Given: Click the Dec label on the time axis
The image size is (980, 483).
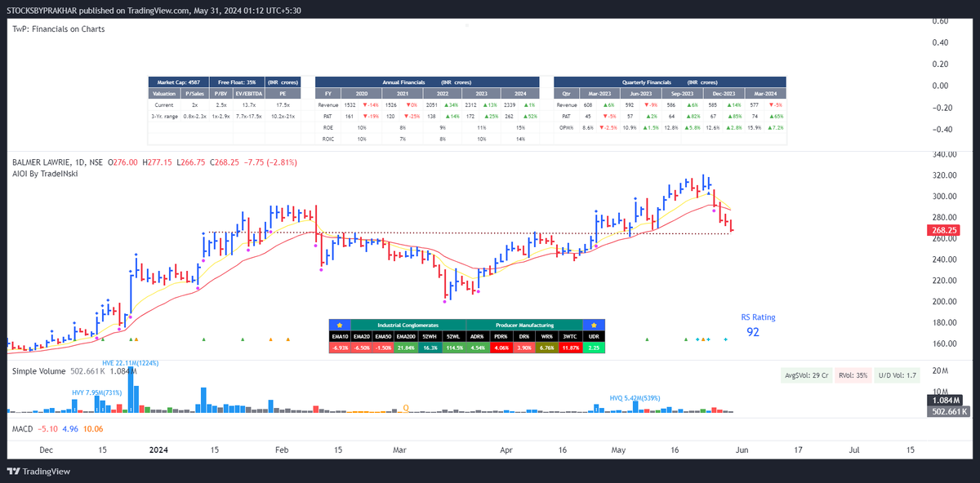Looking at the screenshot, I should point(46,450).
